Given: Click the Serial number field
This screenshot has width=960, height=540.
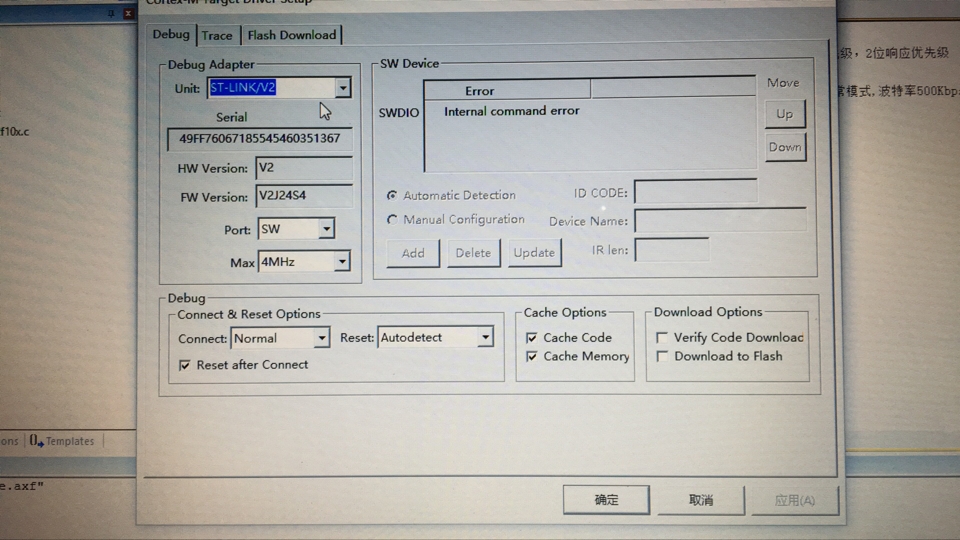Looking at the screenshot, I should (x=260, y=138).
